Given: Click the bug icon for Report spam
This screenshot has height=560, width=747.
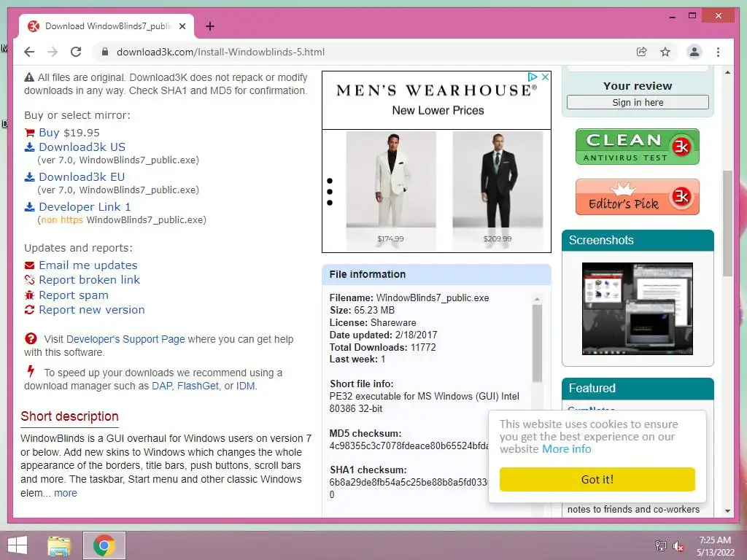Looking at the screenshot, I should click(29, 295).
